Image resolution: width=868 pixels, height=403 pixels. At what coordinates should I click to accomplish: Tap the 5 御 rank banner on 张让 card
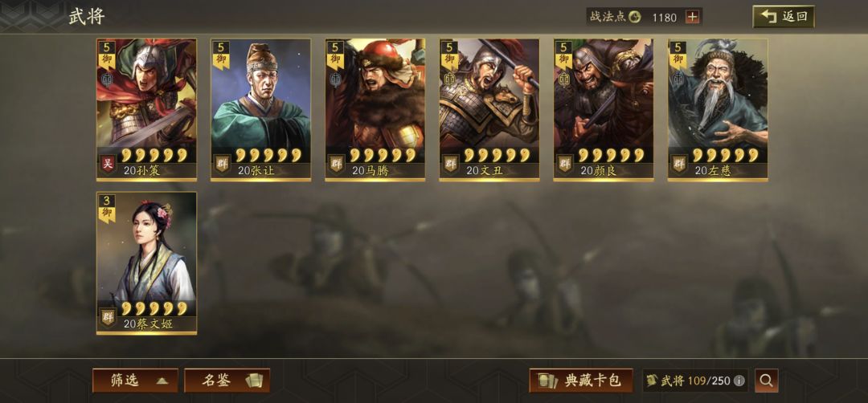[x=221, y=55]
